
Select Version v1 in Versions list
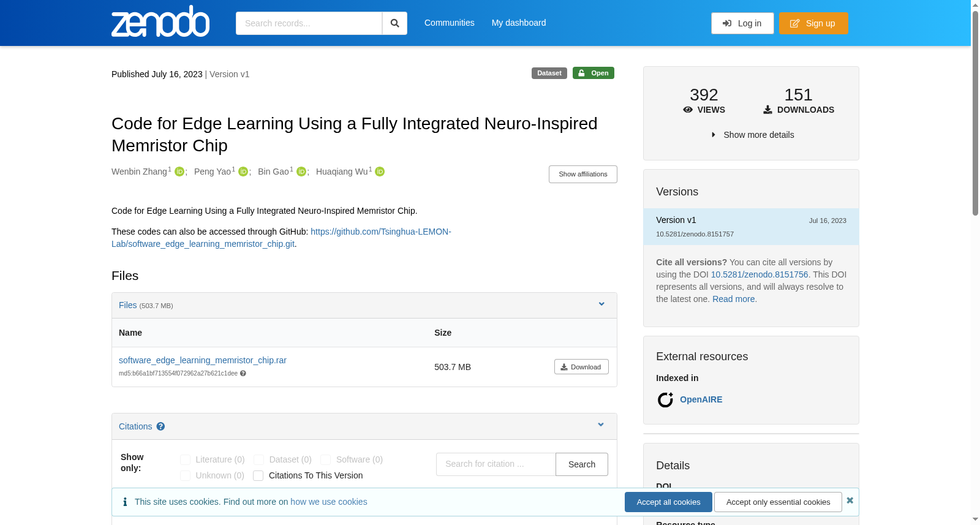[x=751, y=227]
